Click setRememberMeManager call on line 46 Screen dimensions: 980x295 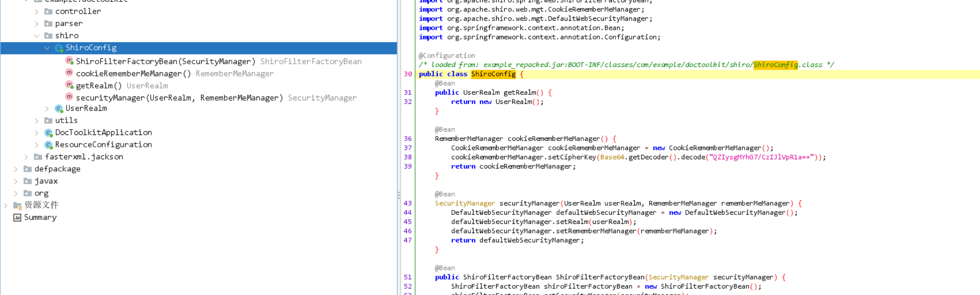click(596, 231)
